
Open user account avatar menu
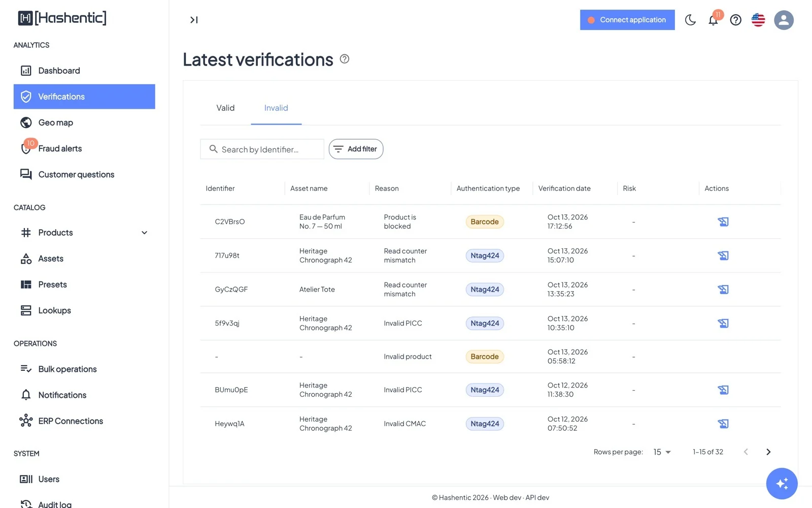784,20
